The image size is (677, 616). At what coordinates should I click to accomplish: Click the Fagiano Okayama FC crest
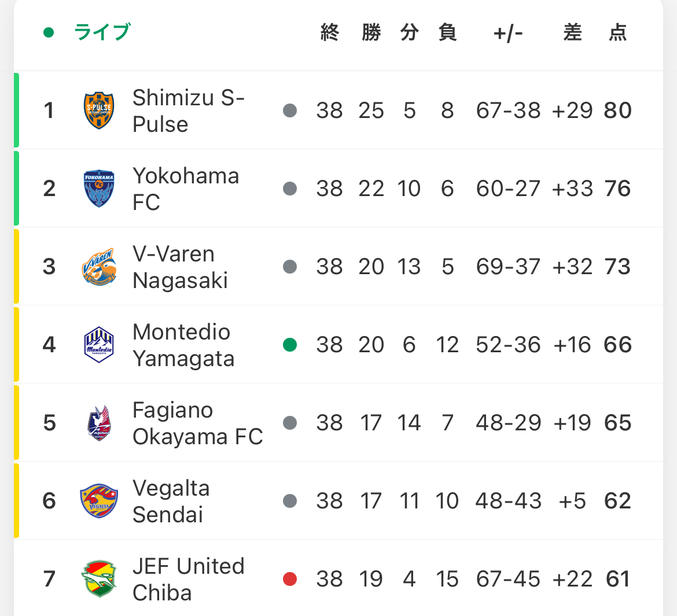tap(99, 423)
